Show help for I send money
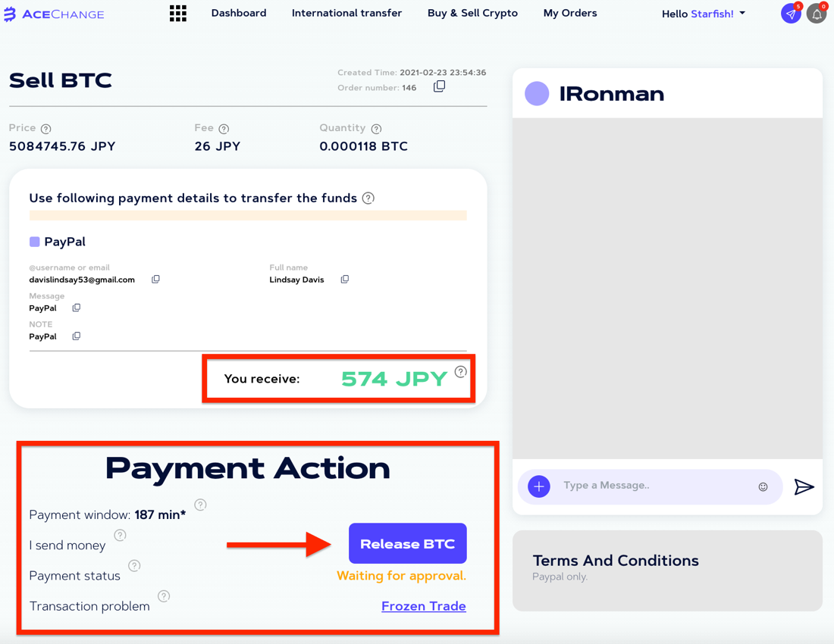 [121, 535]
